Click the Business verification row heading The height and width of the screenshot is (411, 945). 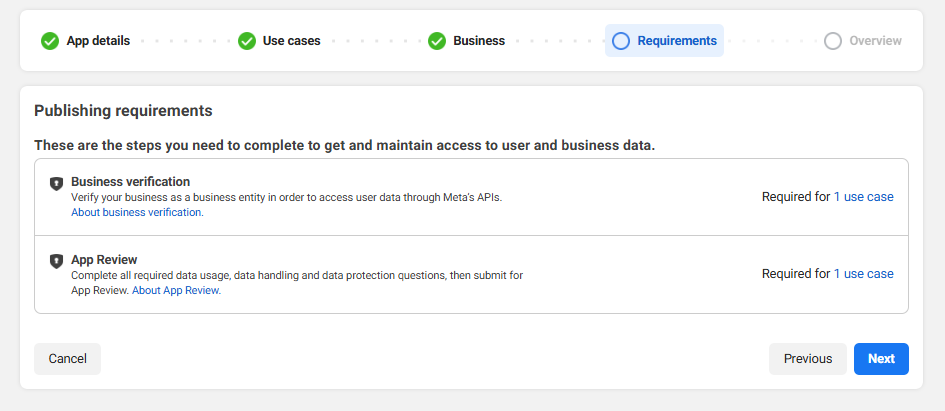[x=130, y=182]
